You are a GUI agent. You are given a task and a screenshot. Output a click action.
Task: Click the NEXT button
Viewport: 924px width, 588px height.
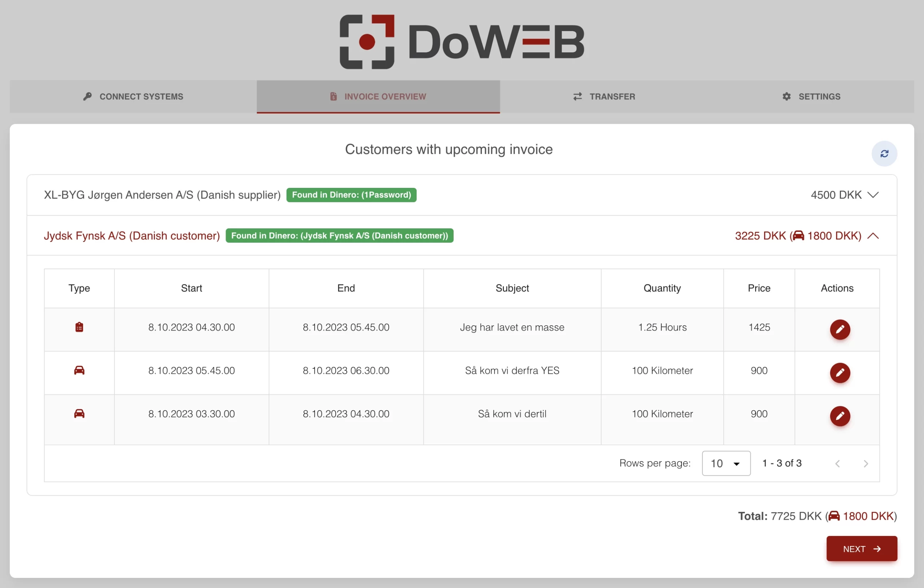coord(862,548)
